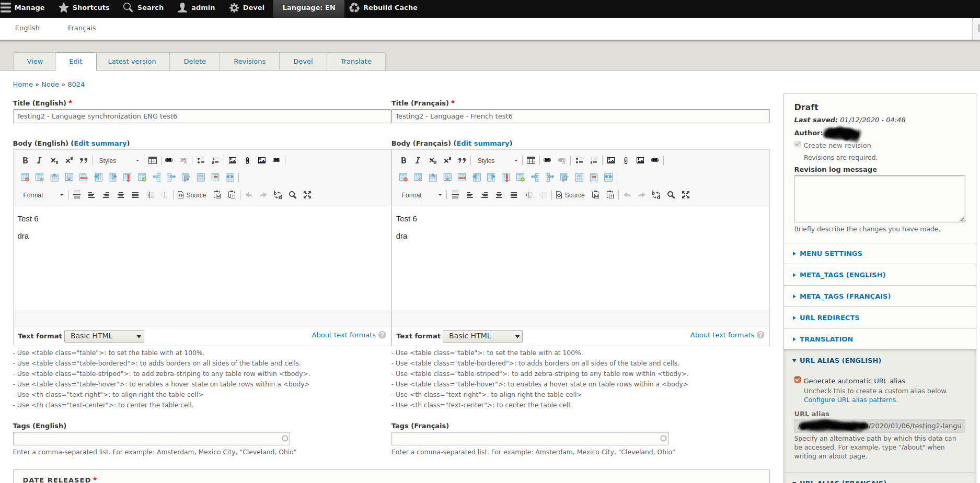Click into the Revision log message box
The width and height of the screenshot is (980, 483).
(879, 198)
